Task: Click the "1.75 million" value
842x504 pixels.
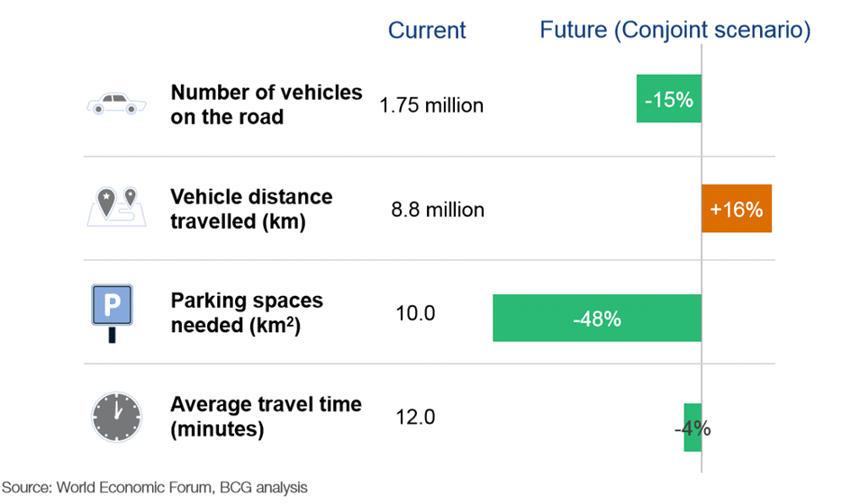Action: [431, 105]
